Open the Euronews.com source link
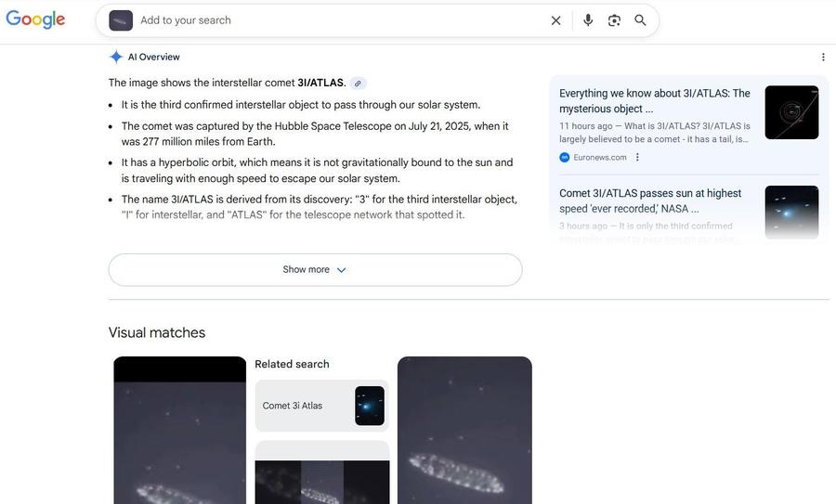 pos(599,158)
